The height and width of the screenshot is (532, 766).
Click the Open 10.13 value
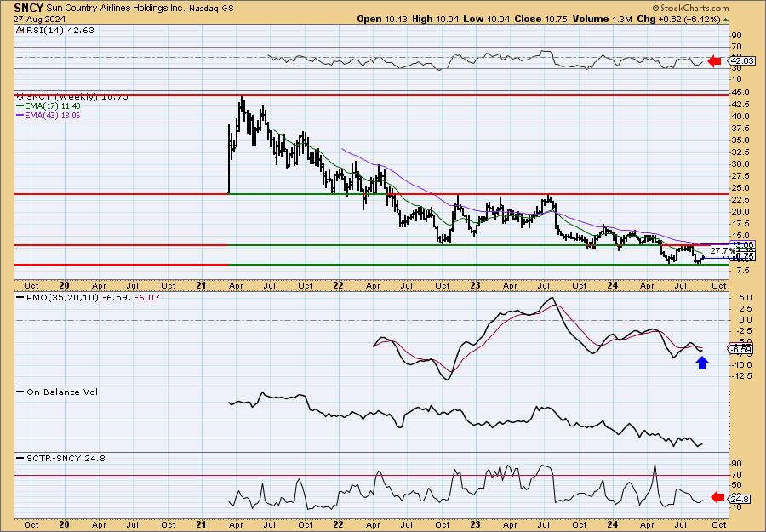tap(383, 19)
